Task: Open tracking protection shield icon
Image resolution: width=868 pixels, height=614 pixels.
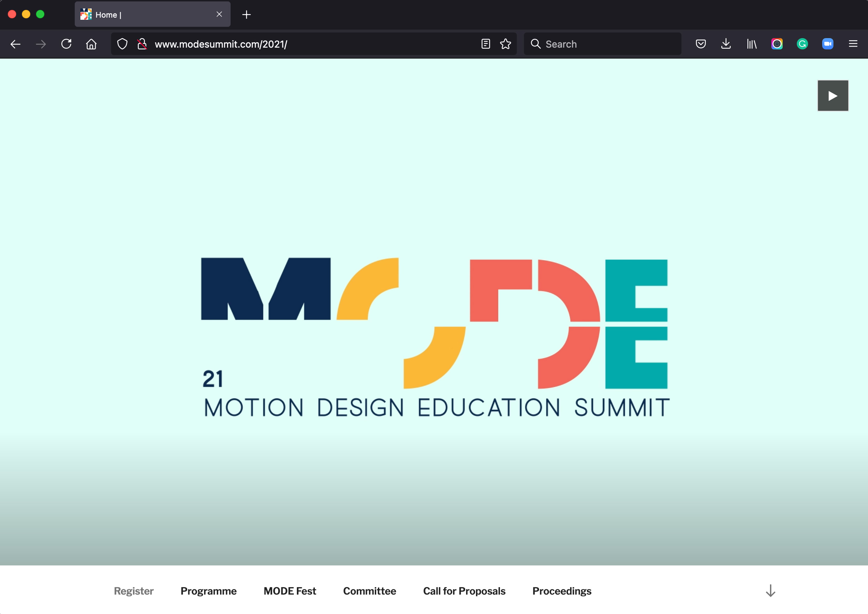Action: [122, 44]
